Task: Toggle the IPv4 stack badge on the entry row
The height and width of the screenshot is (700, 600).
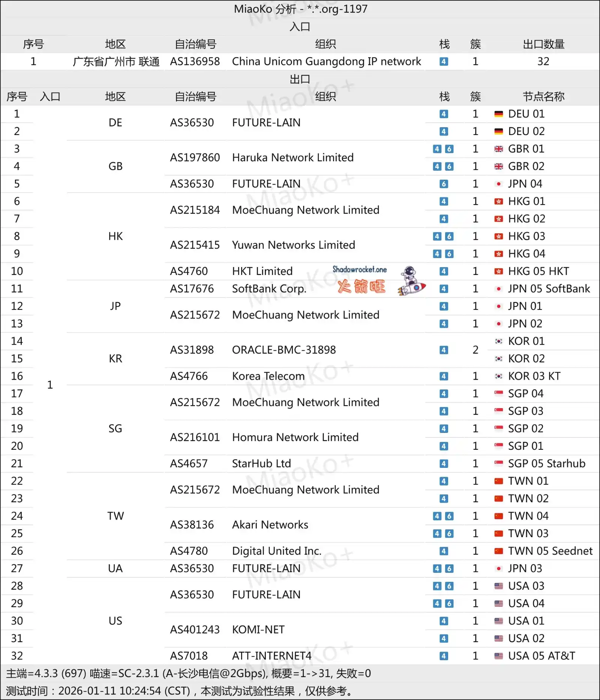Action: pyautogui.click(x=444, y=62)
